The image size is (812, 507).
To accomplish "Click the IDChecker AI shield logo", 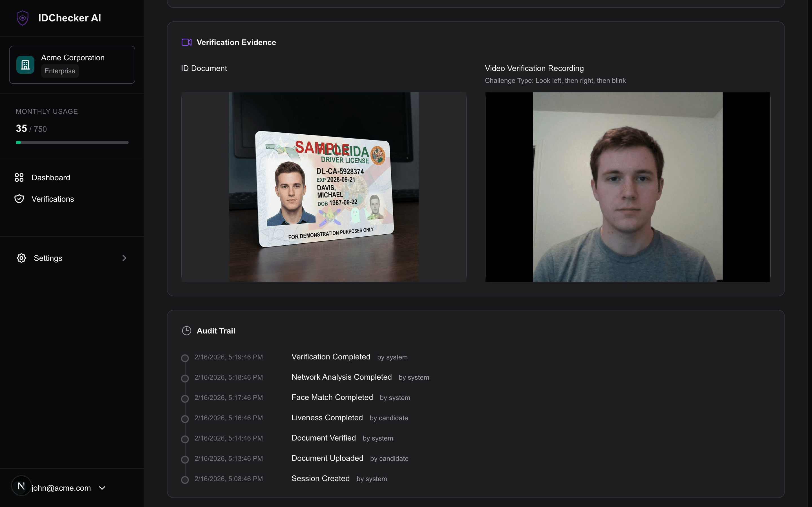I will (x=22, y=18).
